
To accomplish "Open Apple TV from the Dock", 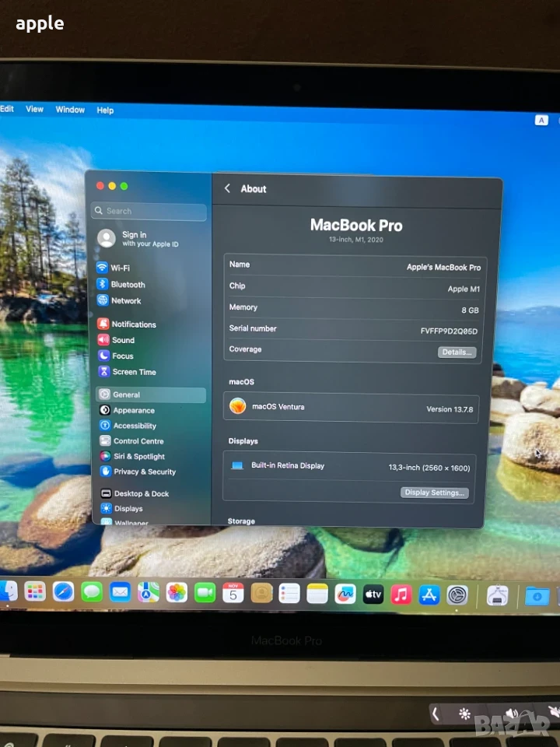I will pos(373,594).
